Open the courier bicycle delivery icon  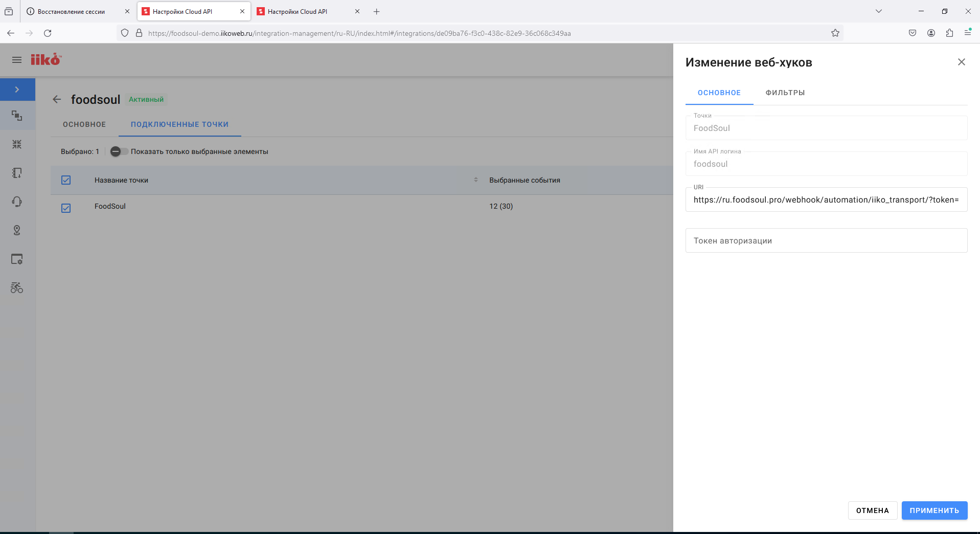[17, 288]
